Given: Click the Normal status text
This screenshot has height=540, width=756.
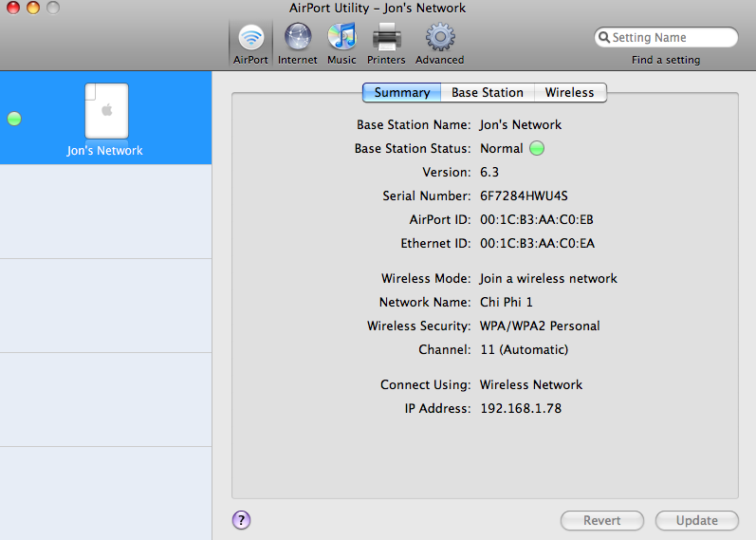Looking at the screenshot, I should (502, 148).
